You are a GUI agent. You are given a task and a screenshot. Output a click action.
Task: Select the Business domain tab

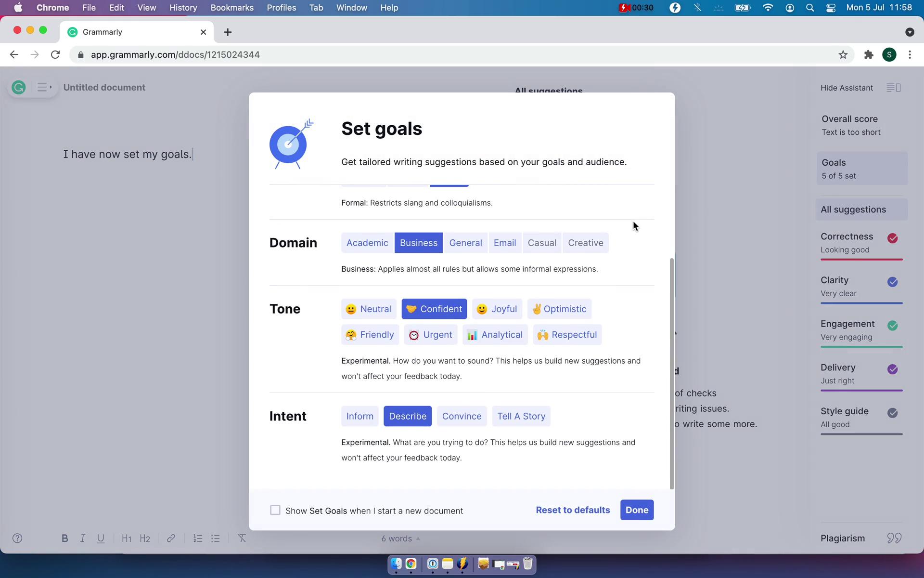pyautogui.click(x=418, y=242)
